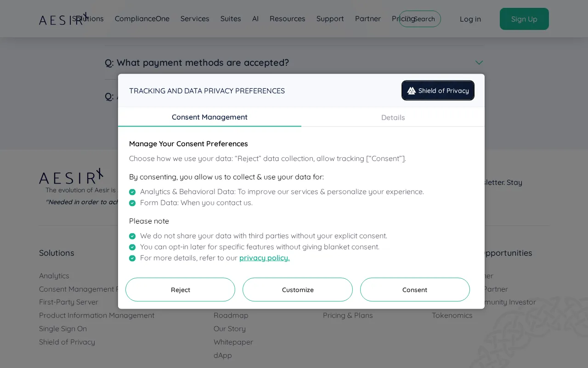Click the Shield of Privacy triangle logo icon
This screenshot has height=368, width=588.
412,91
